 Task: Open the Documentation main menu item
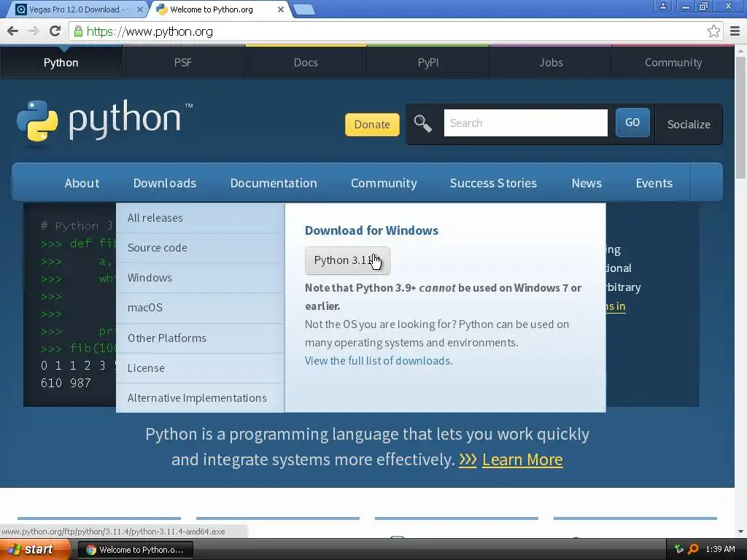[274, 183]
